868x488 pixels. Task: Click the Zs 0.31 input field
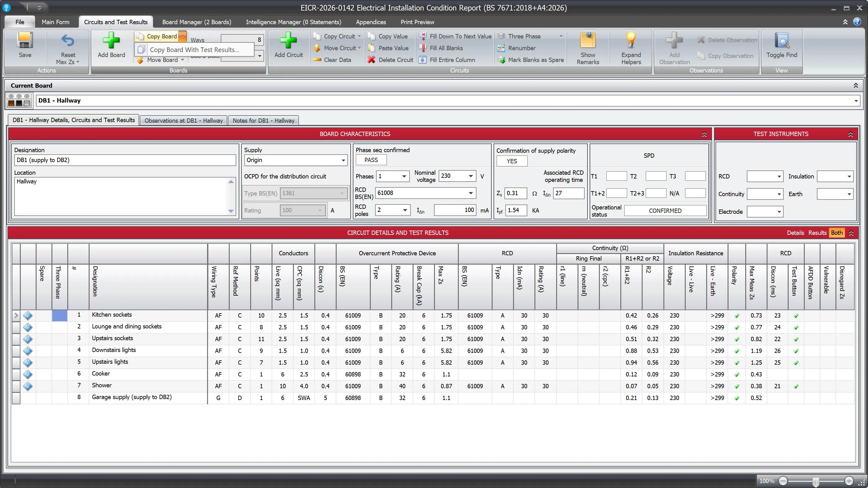(516, 193)
